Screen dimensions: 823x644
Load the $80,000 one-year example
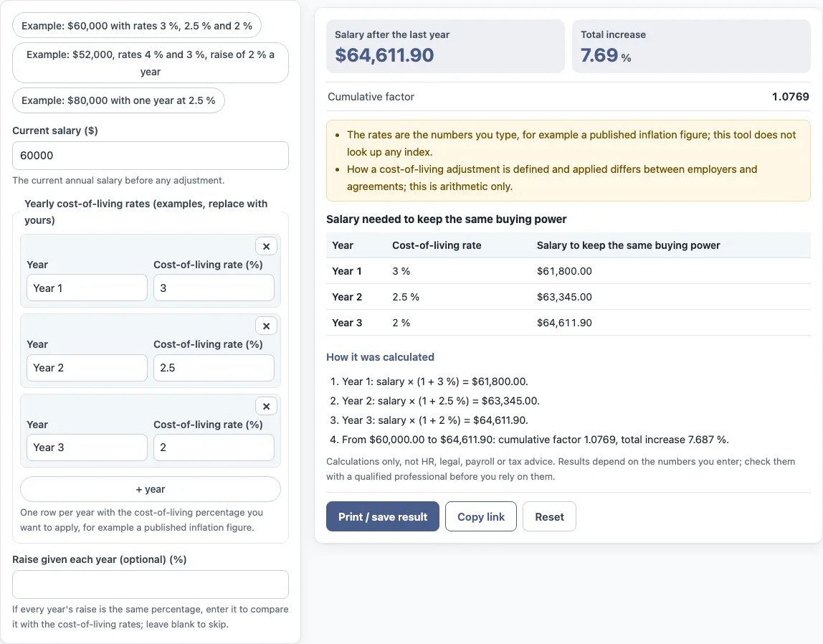click(118, 100)
